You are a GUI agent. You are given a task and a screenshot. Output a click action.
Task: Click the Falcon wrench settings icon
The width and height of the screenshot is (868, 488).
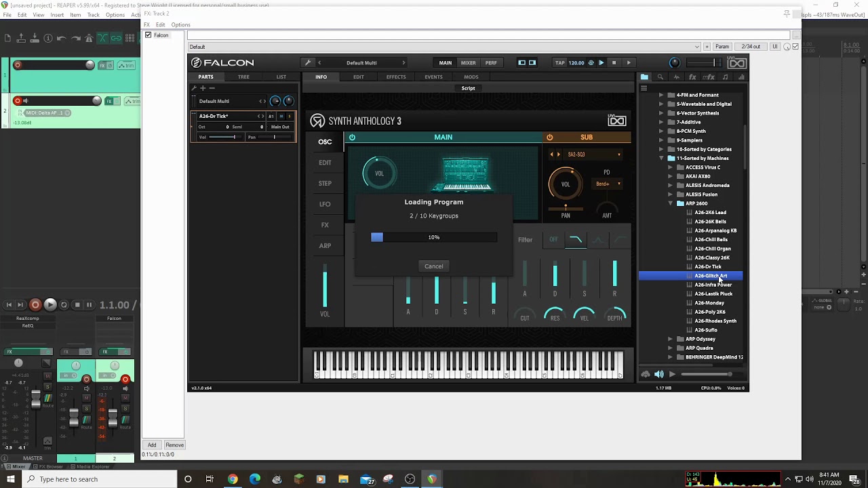pyautogui.click(x=308, y=63)
